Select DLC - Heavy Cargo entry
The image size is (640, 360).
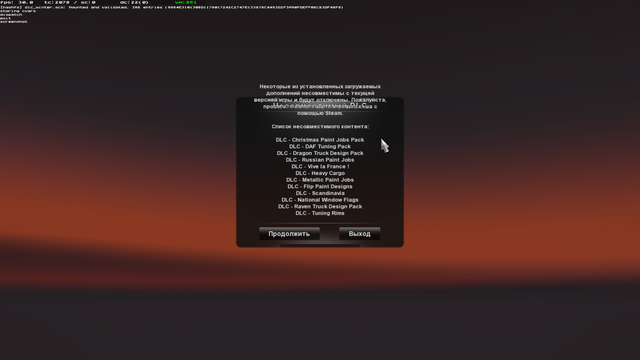pos(320,173)
